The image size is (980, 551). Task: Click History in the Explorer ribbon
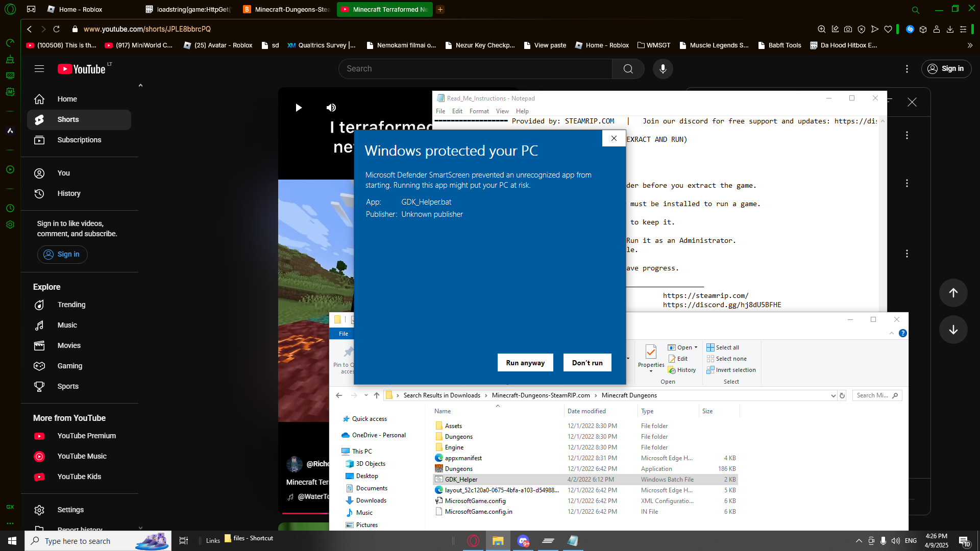pyautogui.click(x=682, y=370)
